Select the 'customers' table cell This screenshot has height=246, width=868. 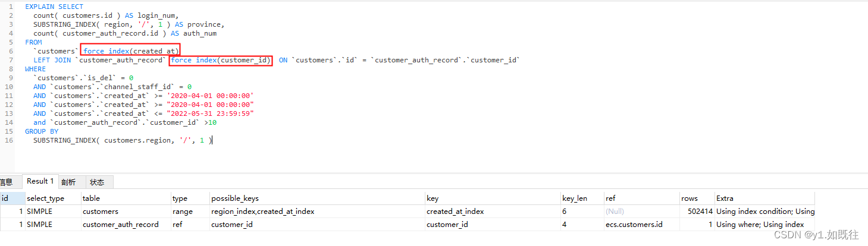[x=125, y=211]
